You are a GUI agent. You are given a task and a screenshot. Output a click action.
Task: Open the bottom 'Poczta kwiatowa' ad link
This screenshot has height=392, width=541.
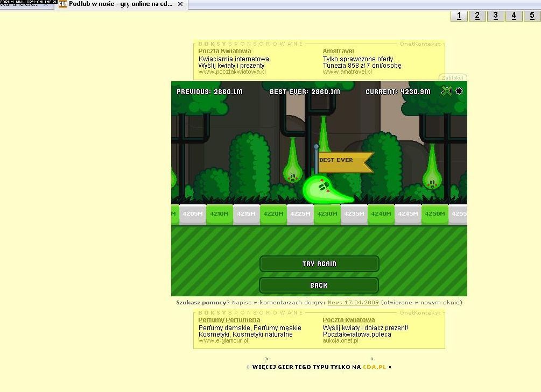(349, 320)
